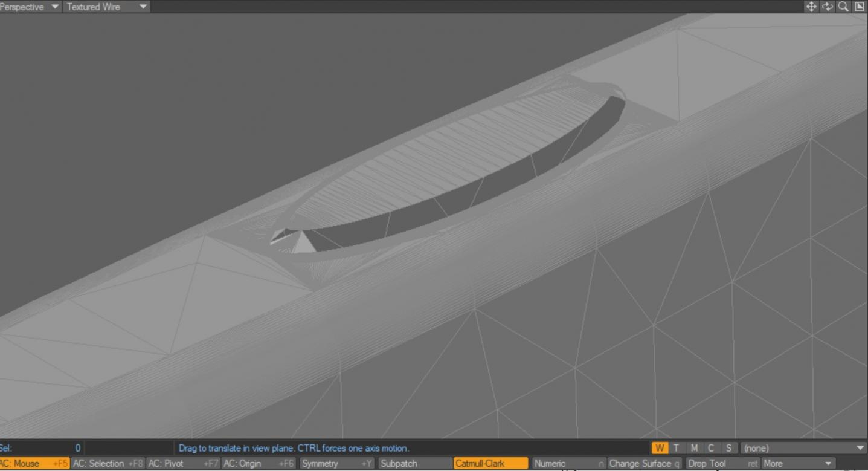Select the T texture map button

click(x=677, y=448)
